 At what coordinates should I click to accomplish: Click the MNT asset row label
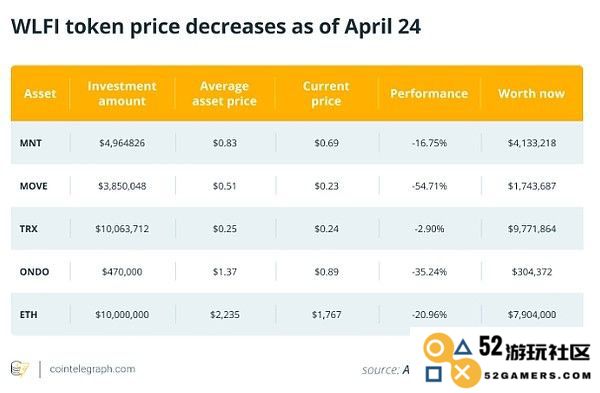(x=31, y=143)
